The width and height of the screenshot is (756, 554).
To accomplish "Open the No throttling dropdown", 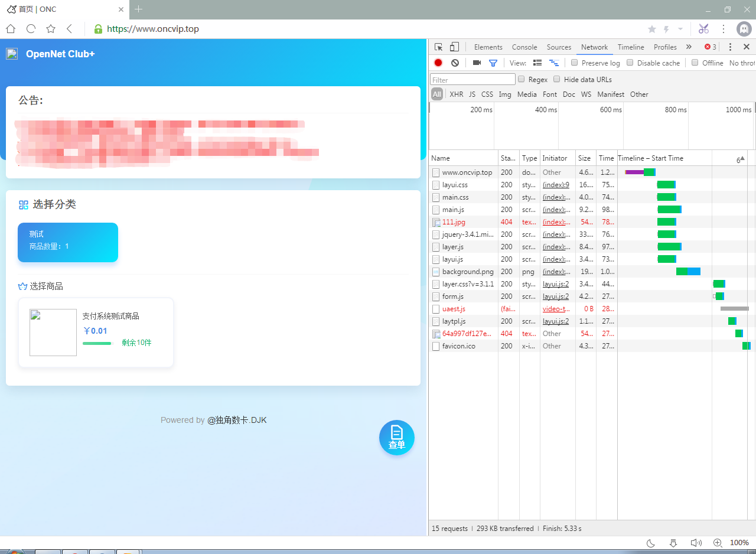I will (742, 63).
